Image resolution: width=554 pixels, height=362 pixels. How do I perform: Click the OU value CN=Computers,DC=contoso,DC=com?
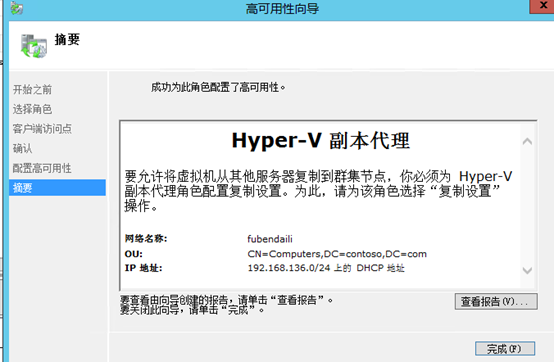(337, 254)
